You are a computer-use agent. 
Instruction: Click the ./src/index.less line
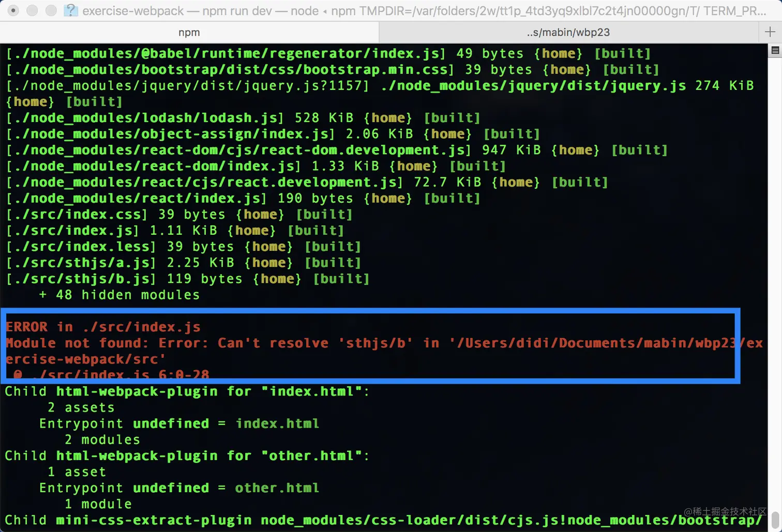click(x=183, y=246)
